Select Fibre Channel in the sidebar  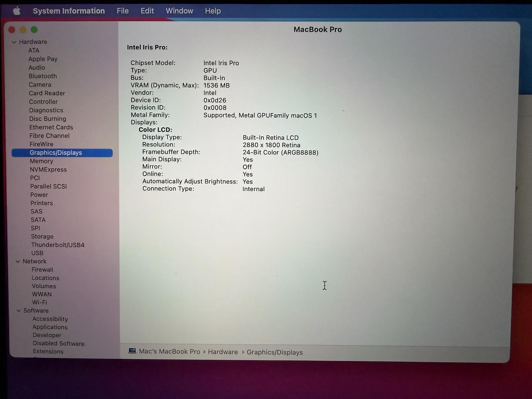pyautogui.click(x=50, y=136)
